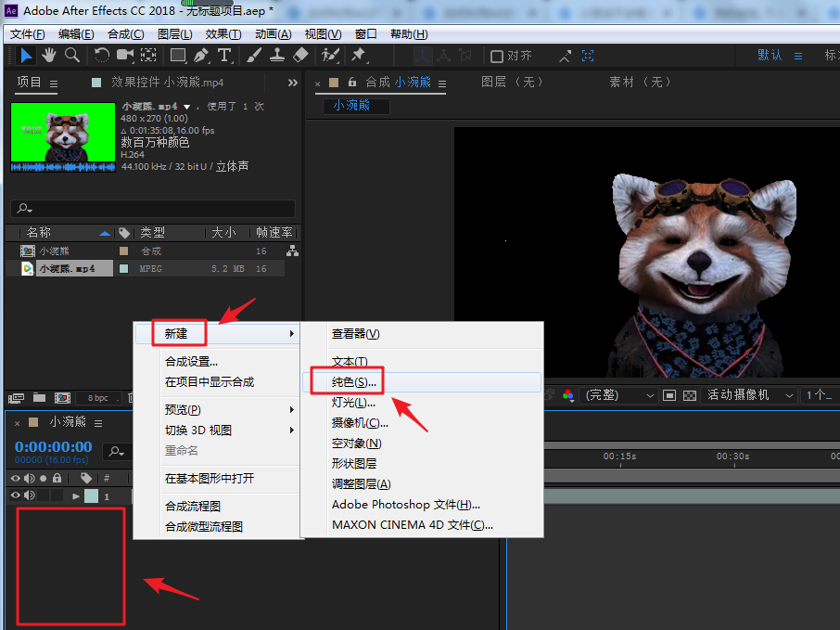Select the Brush tool
The width and height of the screenshot is (840, 630).
click(x=254, y=56)
